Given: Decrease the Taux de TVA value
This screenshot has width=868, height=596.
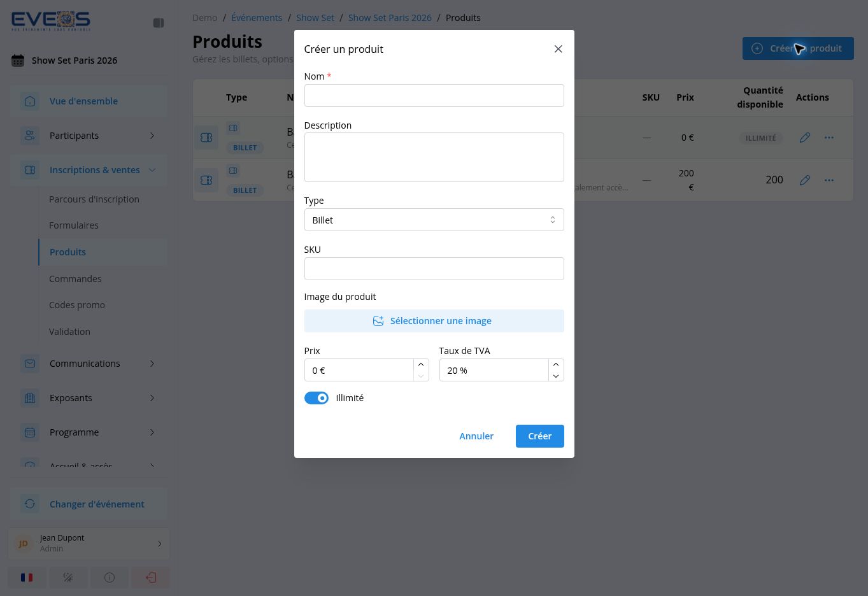Looking at the screenshot, I should 556,376.
